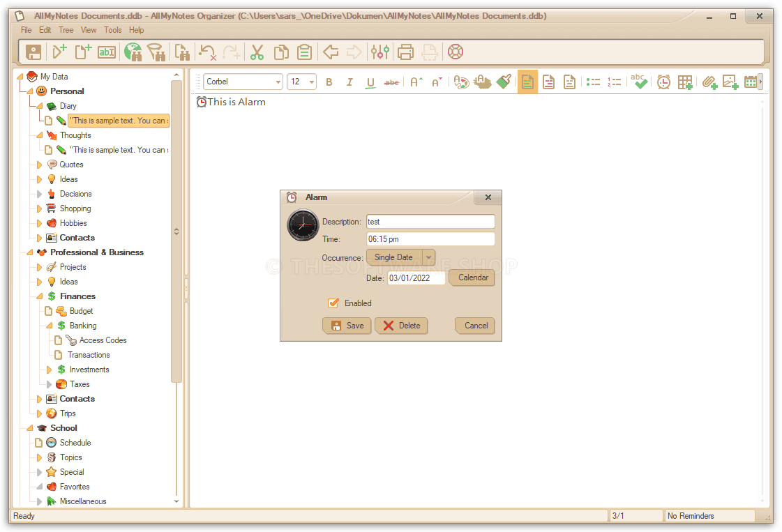Viewport: 782px width, 532px height.
Task: Open options with the sliders icon
Action: 380,52
